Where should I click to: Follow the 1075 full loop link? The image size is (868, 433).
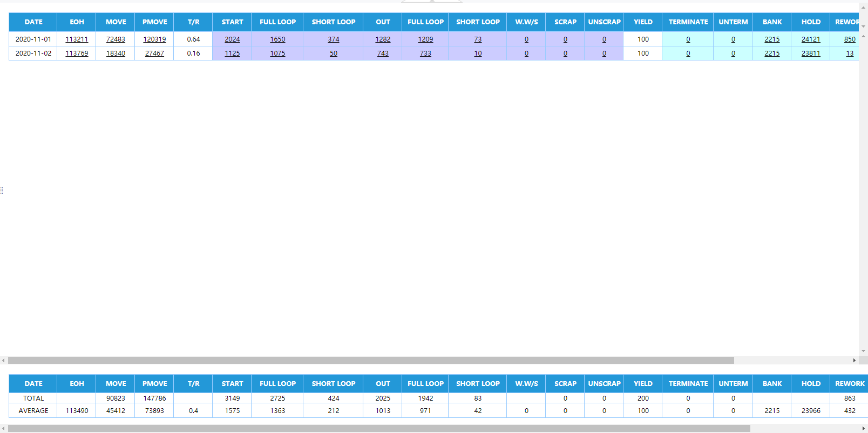[277, 53]
